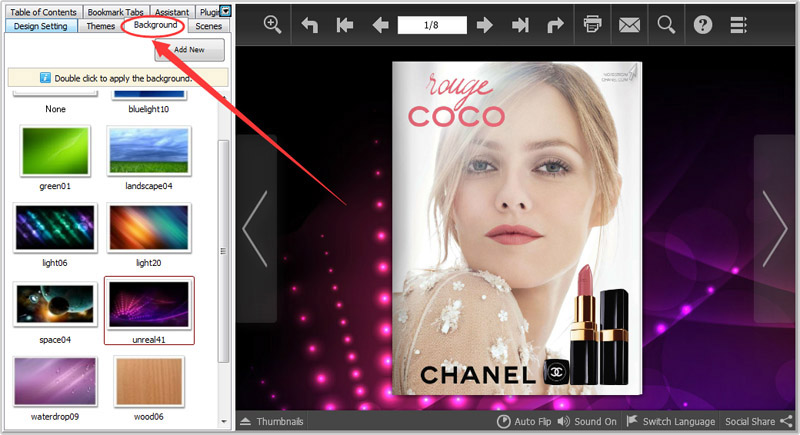Open the Switch Language selector
The width and height of the screenshot is (800, 435).
[671, 422]
